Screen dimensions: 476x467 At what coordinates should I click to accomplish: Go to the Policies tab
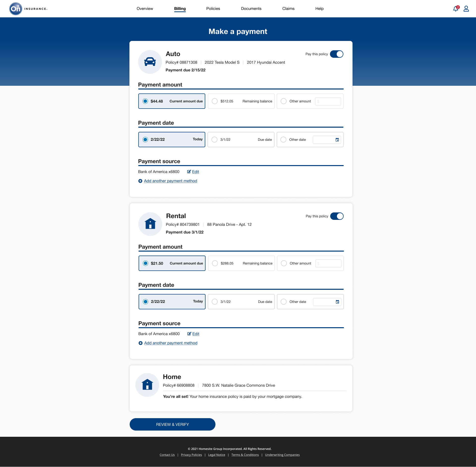click(213, 9)
